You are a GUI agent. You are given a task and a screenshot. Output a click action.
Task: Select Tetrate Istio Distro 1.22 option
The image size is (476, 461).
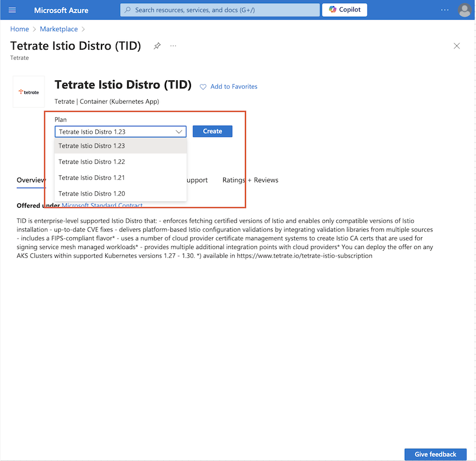121,162
